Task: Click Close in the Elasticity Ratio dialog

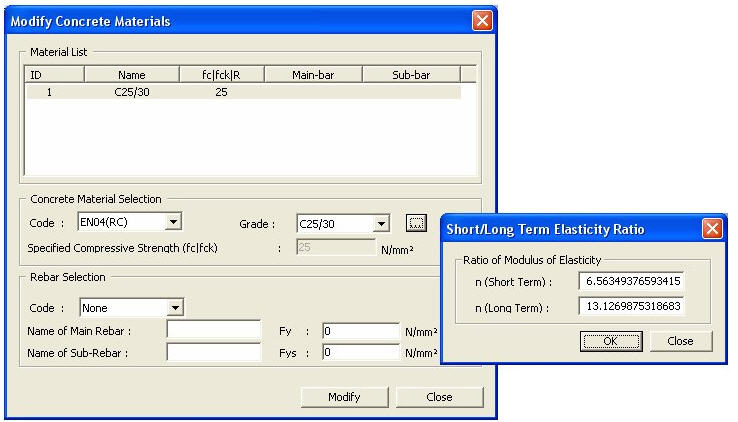Action: click(680, 341)
